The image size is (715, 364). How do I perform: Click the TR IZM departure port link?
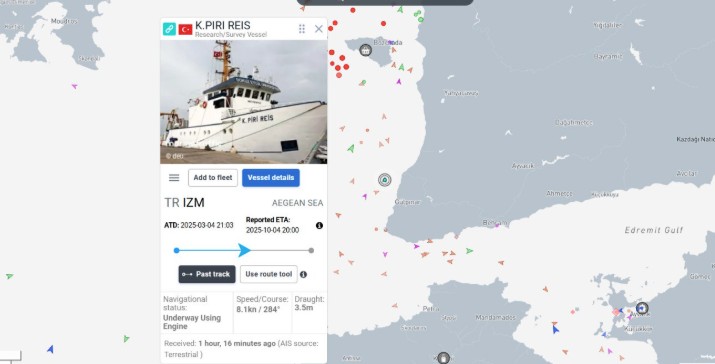(184, 203)
